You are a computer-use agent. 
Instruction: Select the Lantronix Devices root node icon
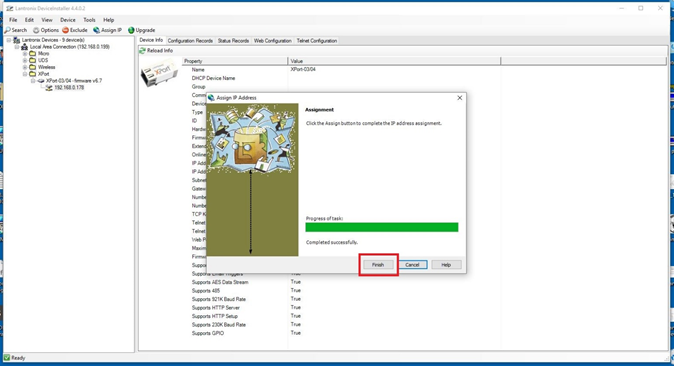tap(16, 40)
